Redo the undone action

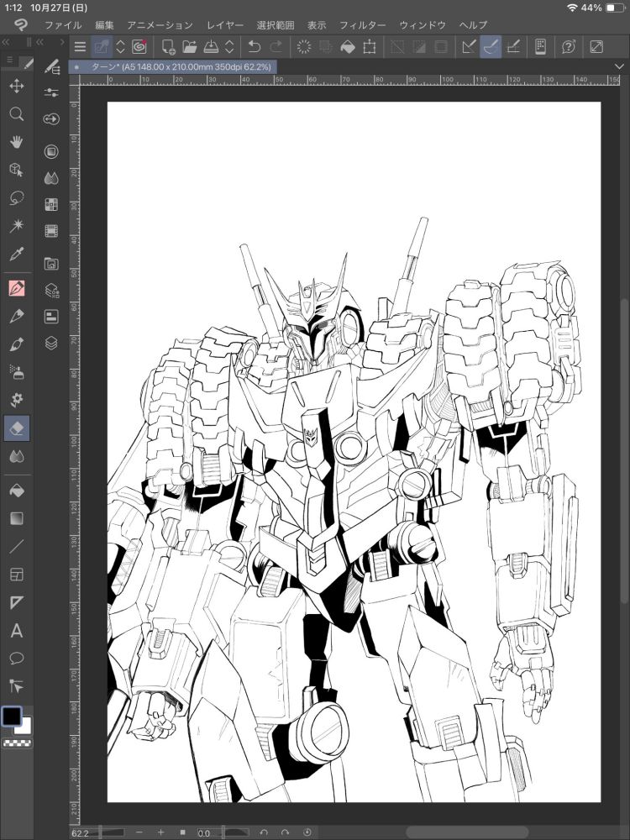276,46
